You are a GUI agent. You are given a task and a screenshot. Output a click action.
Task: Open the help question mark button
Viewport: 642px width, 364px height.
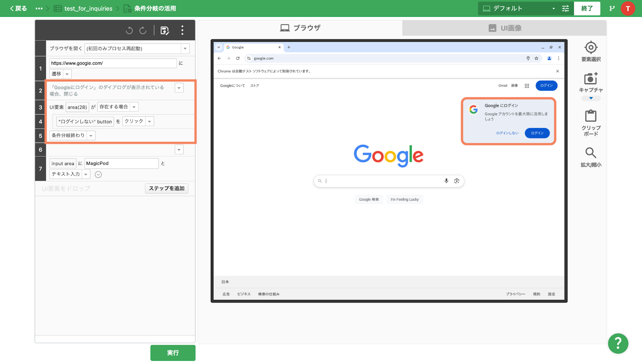tap(618, 344)
